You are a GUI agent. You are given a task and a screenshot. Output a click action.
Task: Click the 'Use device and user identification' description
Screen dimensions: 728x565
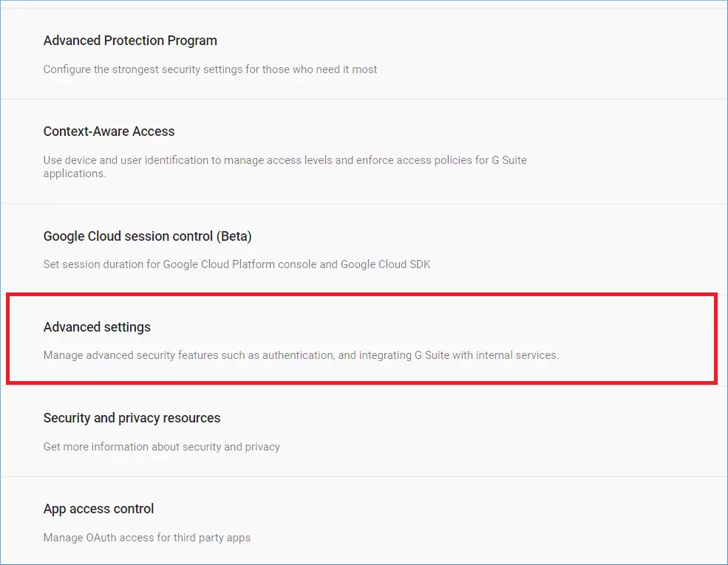[x=285, y=166]
